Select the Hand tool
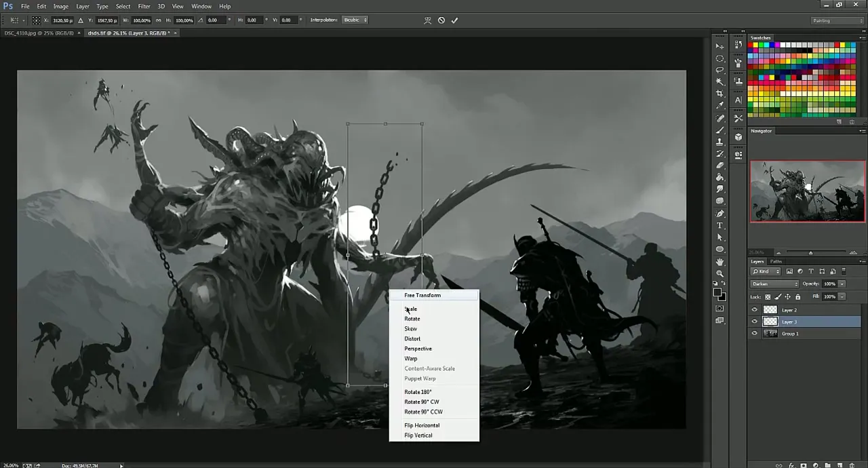The width and height of the screenshot is (868, 468). point(720,262)
